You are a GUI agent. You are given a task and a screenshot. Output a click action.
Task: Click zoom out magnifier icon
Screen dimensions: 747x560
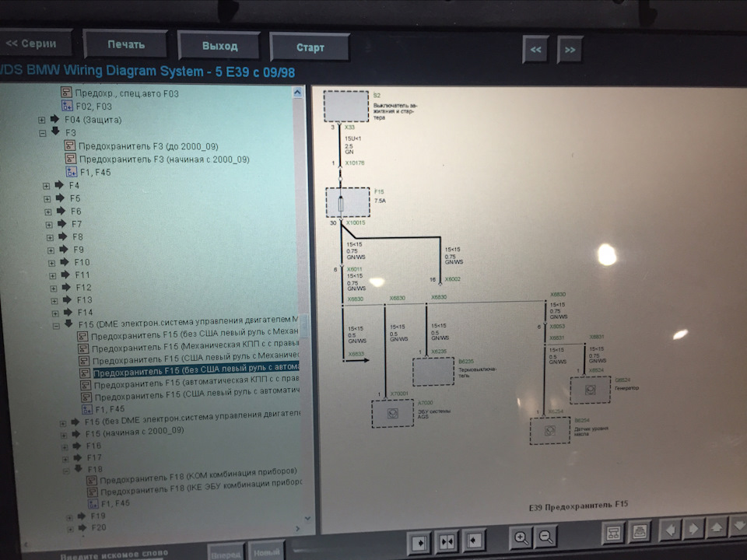545,537
